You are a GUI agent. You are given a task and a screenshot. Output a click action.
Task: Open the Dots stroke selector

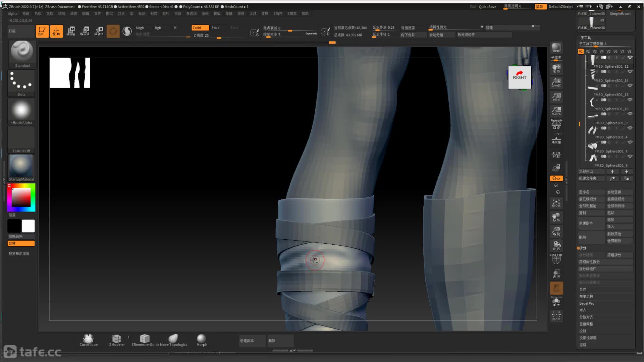(x=21, y=83)
